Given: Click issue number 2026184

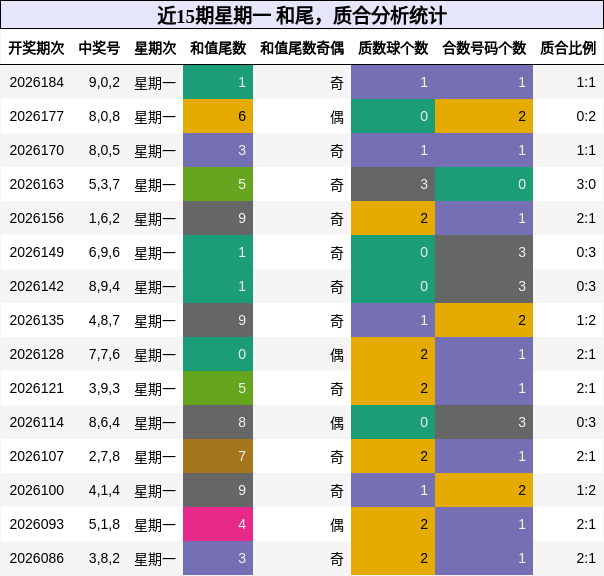Looking at the screenshot, I should click(x=37, y=82).
